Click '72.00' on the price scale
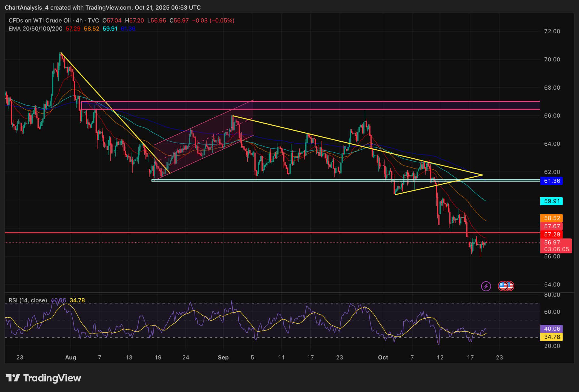 click(552, 31)
